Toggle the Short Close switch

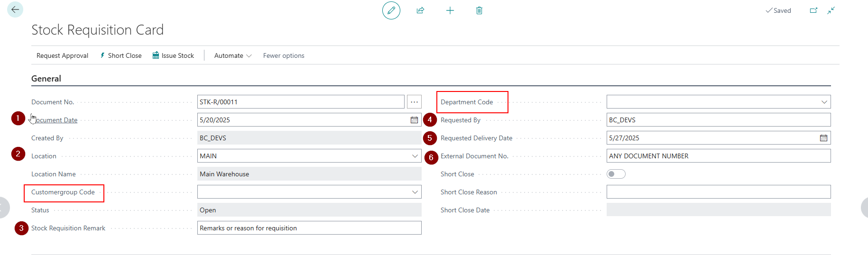pos(616,174)
